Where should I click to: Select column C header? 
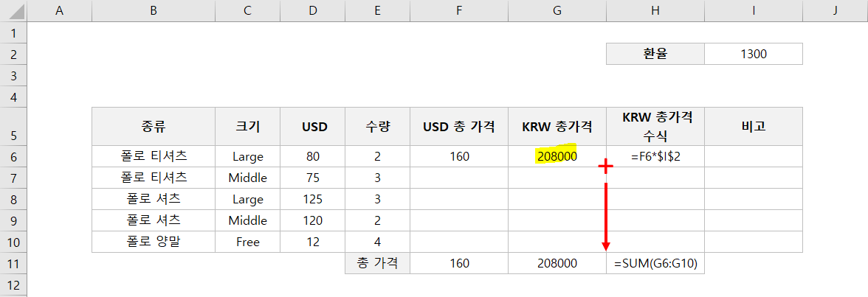247,11
